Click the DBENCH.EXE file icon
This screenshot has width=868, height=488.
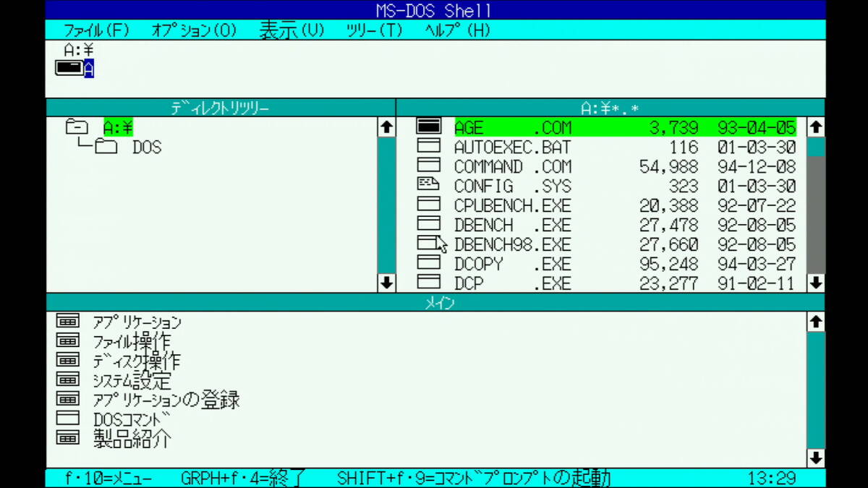click(x=429, y=224)
